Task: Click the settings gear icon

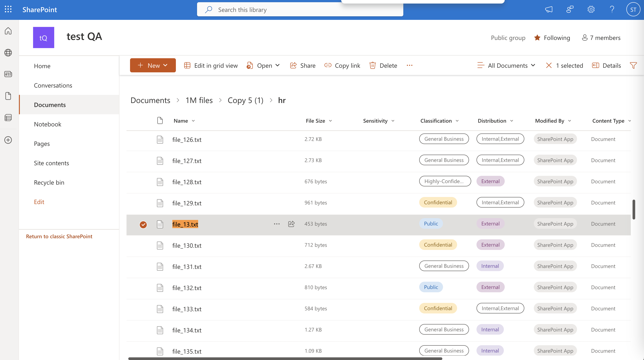Action: coord(591,9)
